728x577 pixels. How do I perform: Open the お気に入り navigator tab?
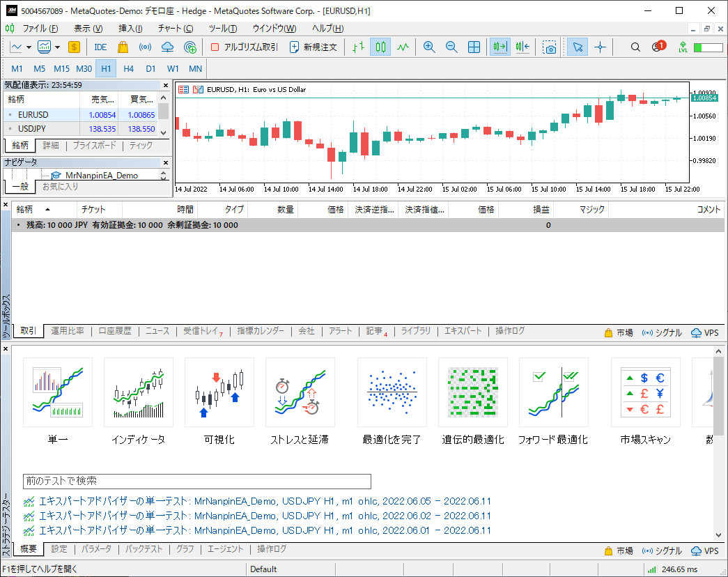61,187
